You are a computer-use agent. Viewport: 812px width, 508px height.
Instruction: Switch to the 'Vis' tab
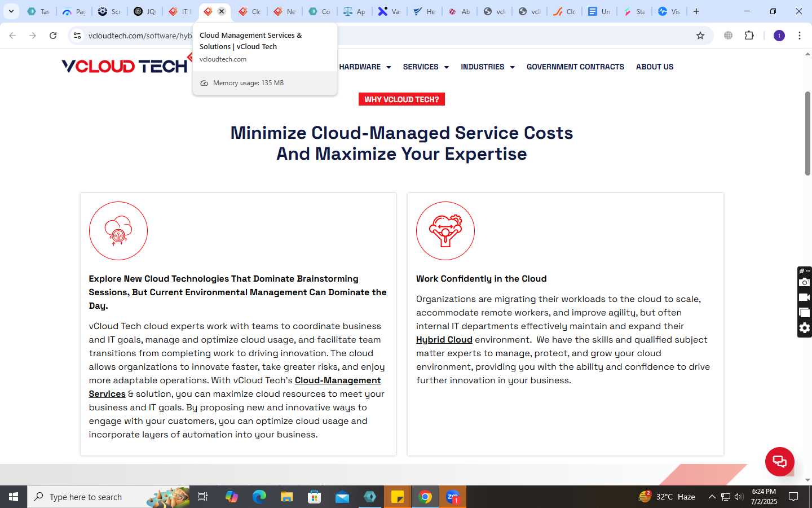(669, 11)
